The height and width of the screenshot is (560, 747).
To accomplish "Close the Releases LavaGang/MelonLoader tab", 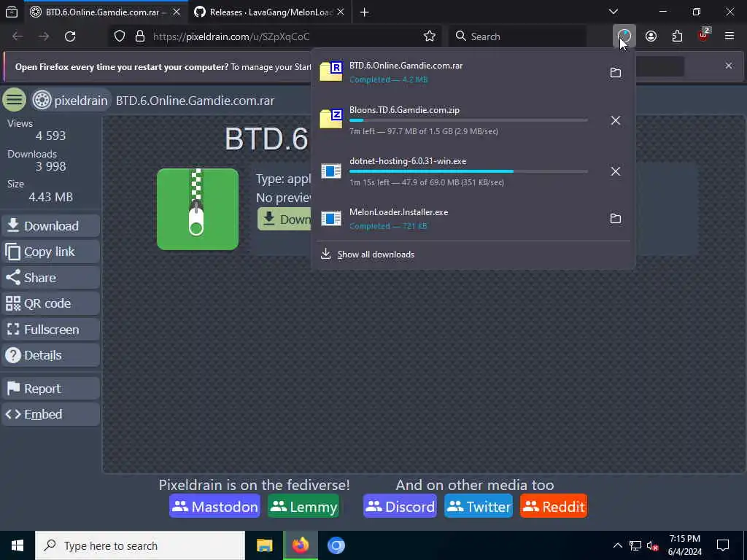I will tap(341, 12).
